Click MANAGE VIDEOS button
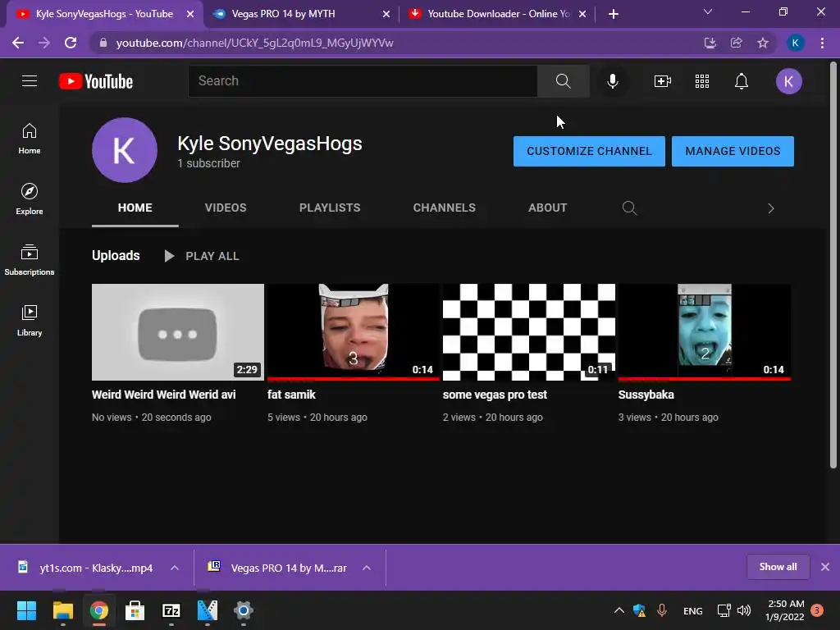This screenshot has height=630, width=840. 733,151
